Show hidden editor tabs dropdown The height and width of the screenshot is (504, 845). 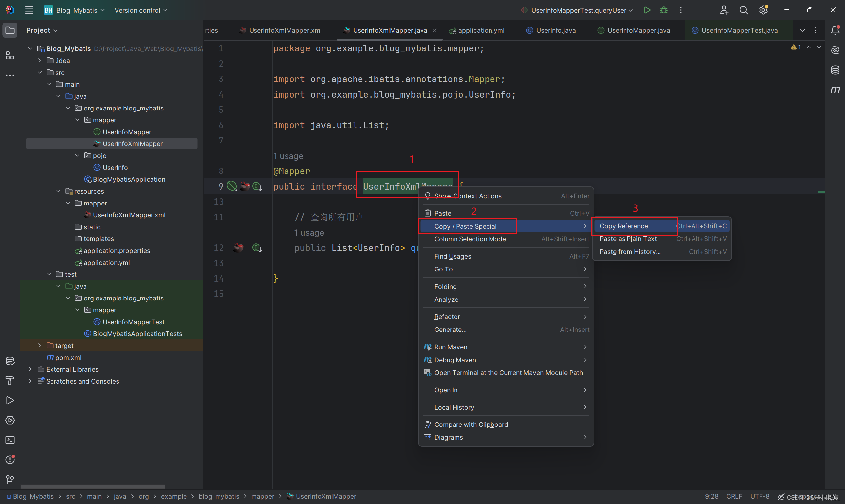click(x=802, y=30)
